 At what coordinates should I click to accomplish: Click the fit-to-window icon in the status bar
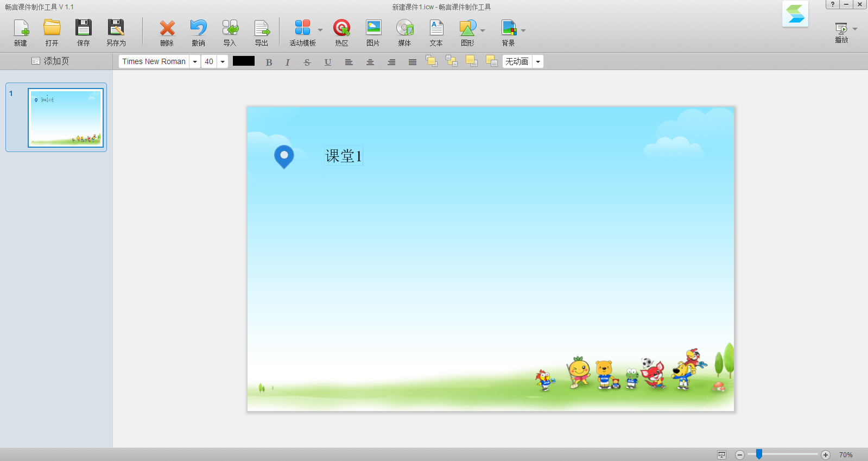point(721,455)
